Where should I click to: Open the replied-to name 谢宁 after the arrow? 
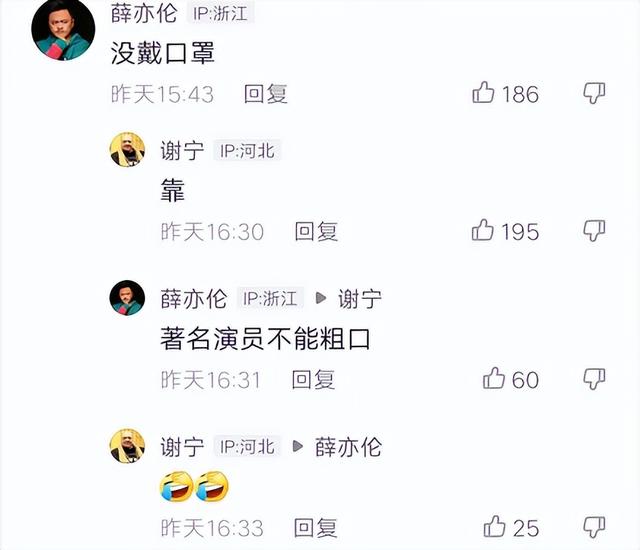(360, 299)
